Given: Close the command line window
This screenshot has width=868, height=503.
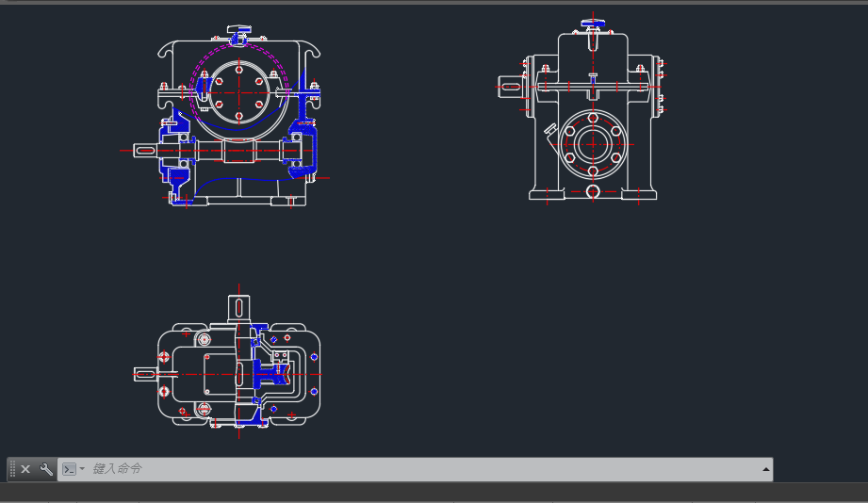Looking at the screenshot, I should pyautogui.click(x=25, y=469).
